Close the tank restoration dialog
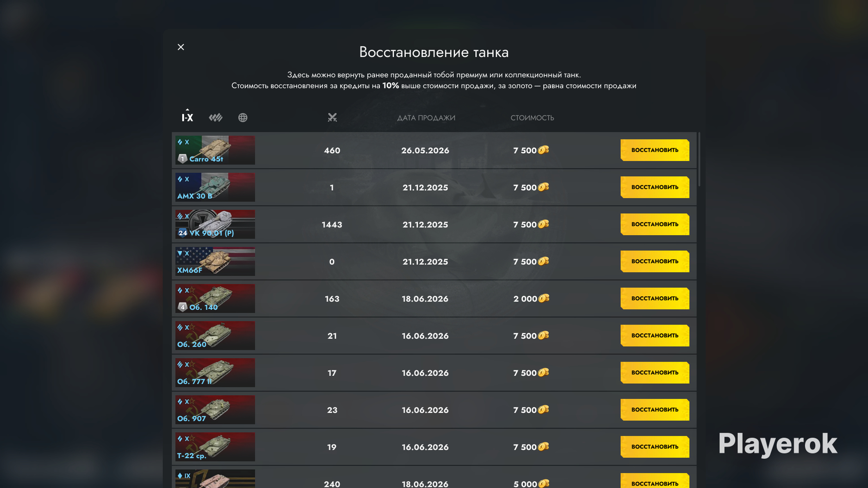 coord(181,47)
